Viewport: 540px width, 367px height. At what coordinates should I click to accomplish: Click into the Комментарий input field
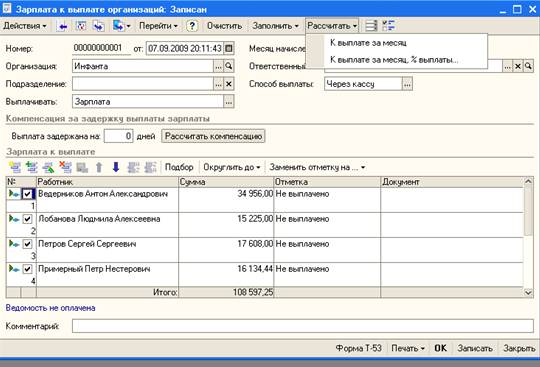coord(303,326)
